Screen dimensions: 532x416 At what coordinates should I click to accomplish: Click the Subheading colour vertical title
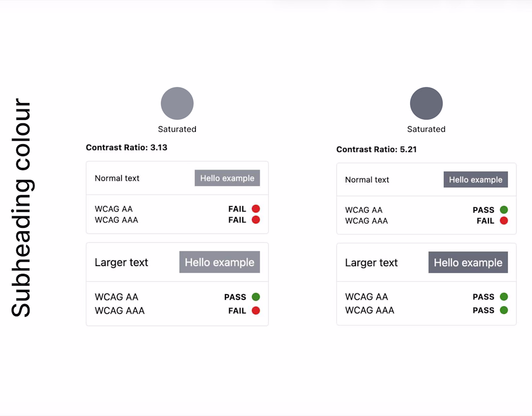pos(21,208)
